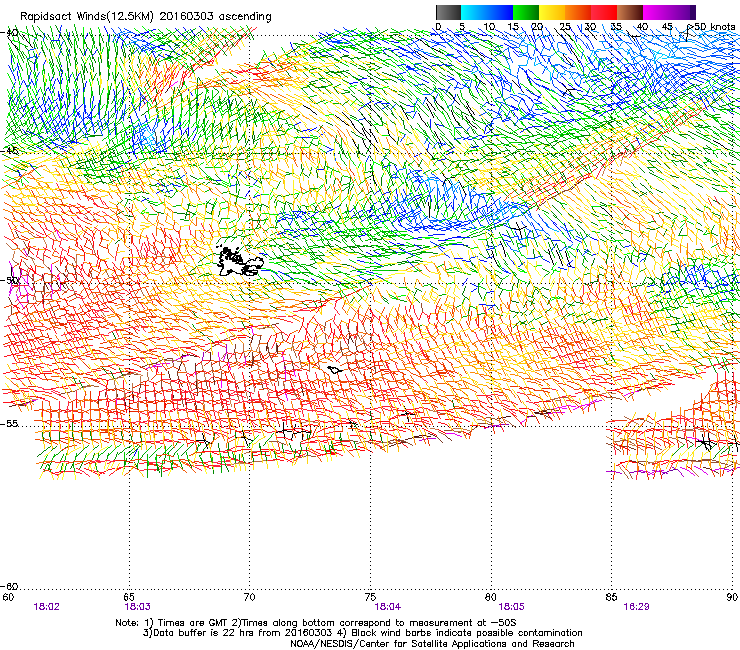This screenshot has height=650, width=740.
Task: Click the longitude label '75'
Action: tap(370, 597)
